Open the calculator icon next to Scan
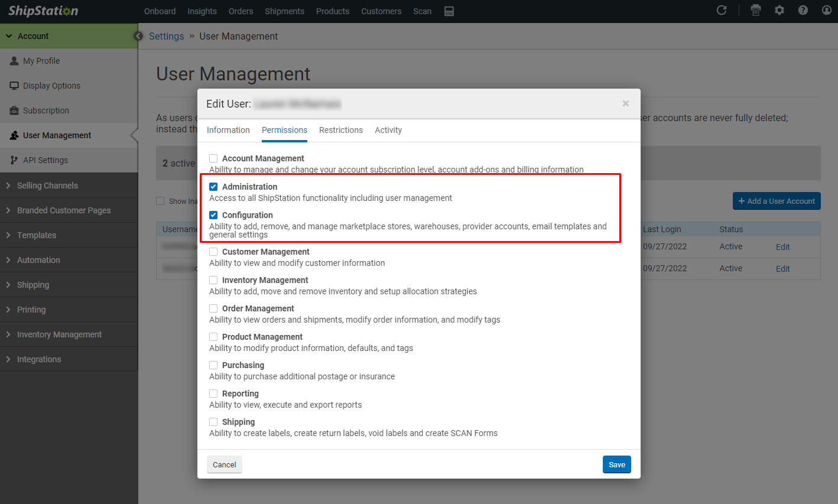 (449, 11)
